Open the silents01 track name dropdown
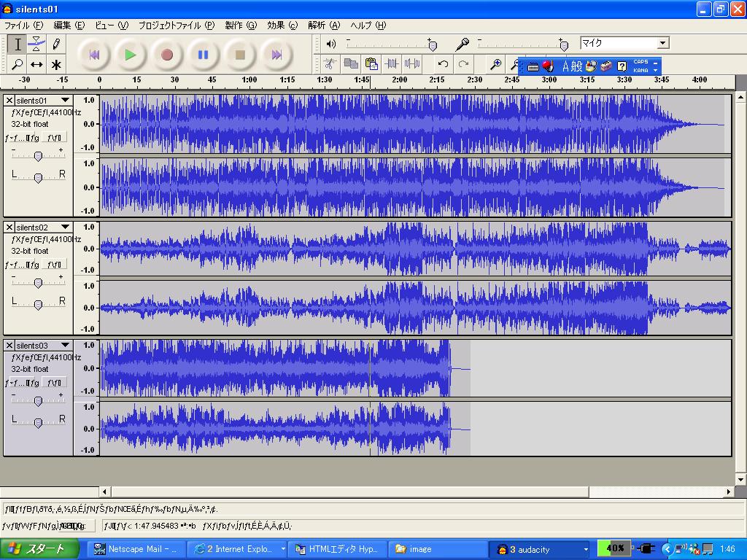Viewport: 747px width, 560px height. 65,101
